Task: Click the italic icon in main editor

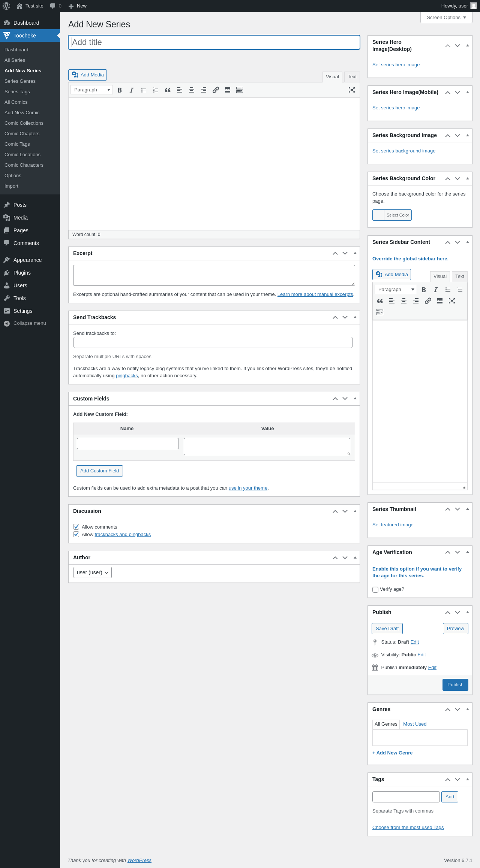Action: tap(132, 90)
